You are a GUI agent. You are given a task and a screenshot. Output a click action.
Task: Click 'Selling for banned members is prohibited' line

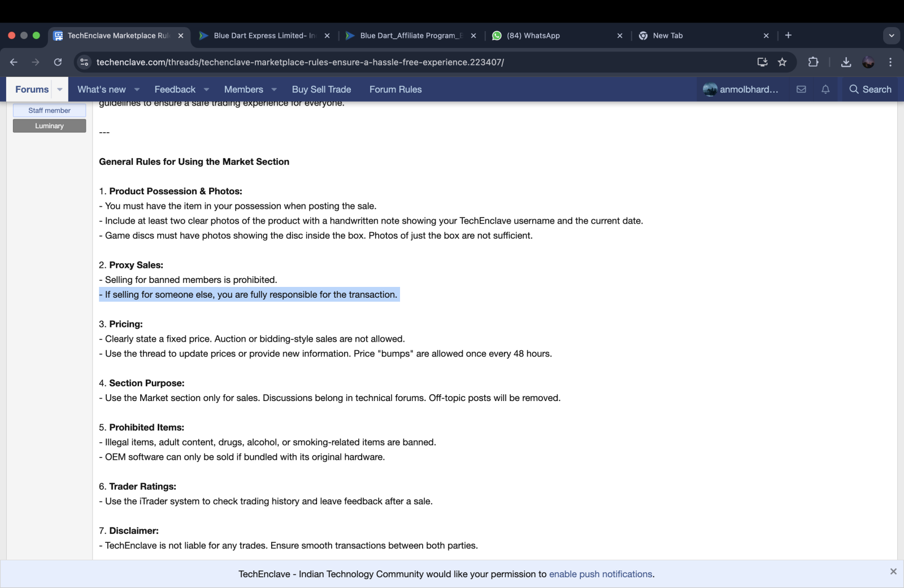[x=188, y=280]
